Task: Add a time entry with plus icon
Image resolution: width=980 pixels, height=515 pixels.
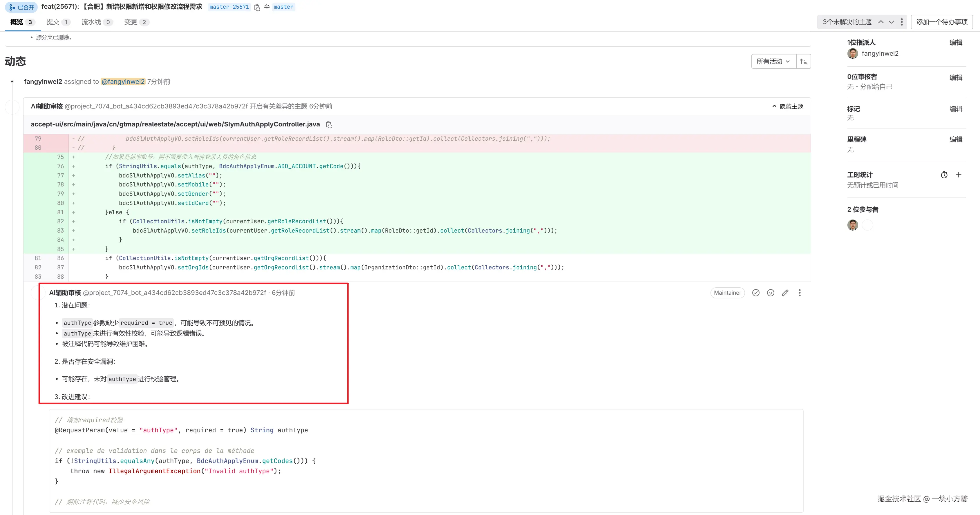Action: 958,175
